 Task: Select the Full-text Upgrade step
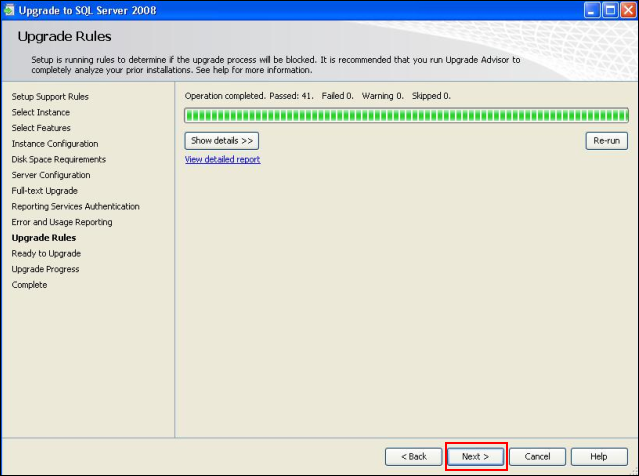[44, 191]
